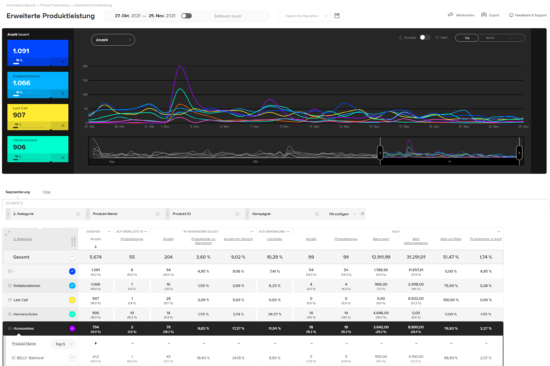
Task: Expand the Last Call row
Action: point(10,300)
